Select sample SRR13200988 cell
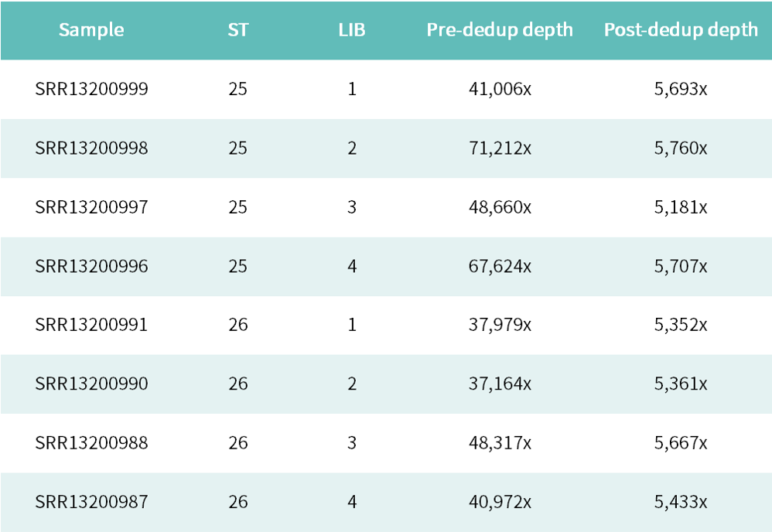The image size is (772, 532). (91, 443)
